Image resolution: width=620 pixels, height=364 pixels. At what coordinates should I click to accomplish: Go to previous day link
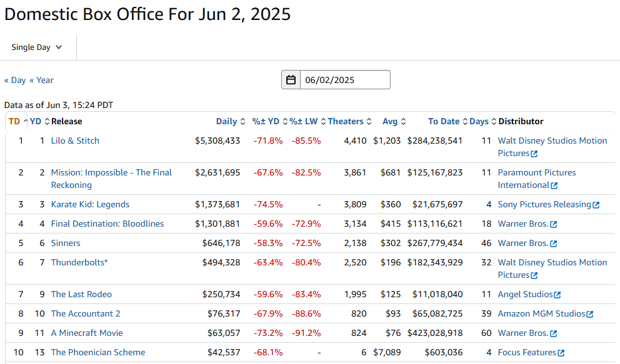point(15,80)
